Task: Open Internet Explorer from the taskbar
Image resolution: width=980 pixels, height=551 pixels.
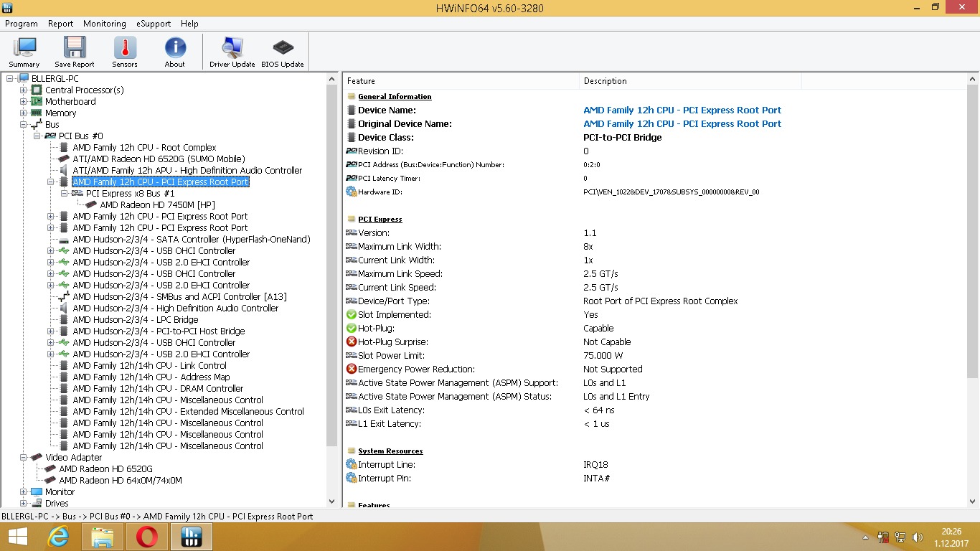Action: click(58, 537)
